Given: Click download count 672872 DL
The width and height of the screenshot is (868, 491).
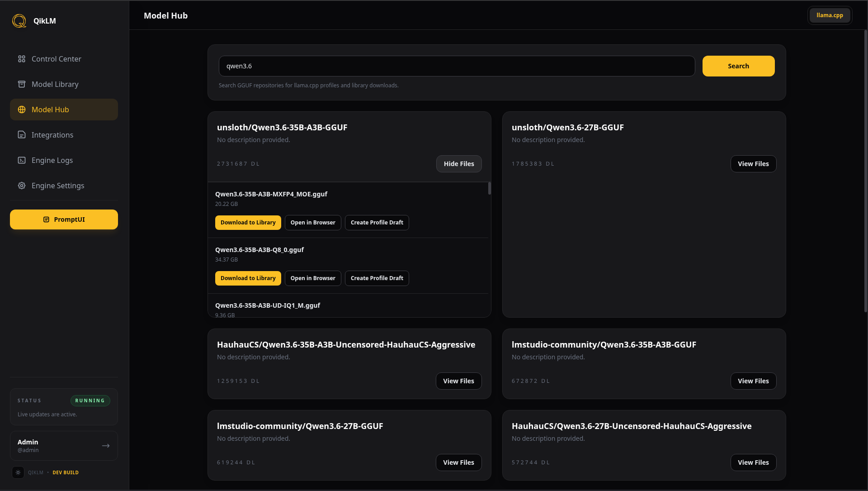Looking at the screenshot, I should [x=531, y=381].
